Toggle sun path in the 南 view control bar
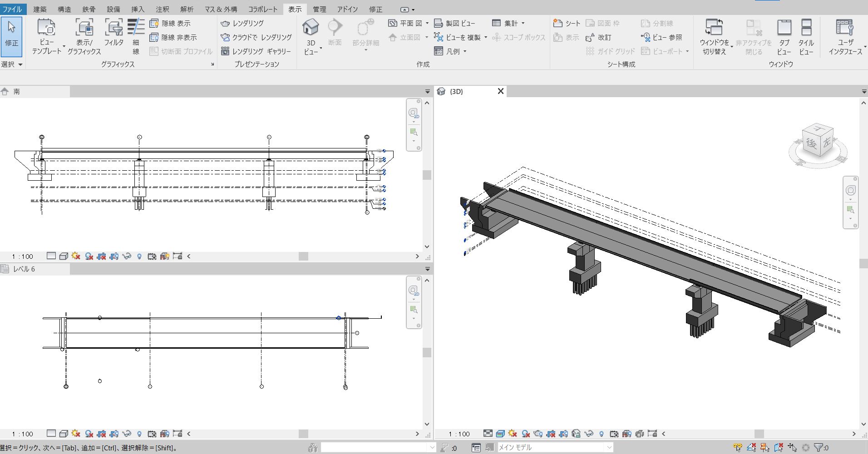 click(x=76, y=257)
